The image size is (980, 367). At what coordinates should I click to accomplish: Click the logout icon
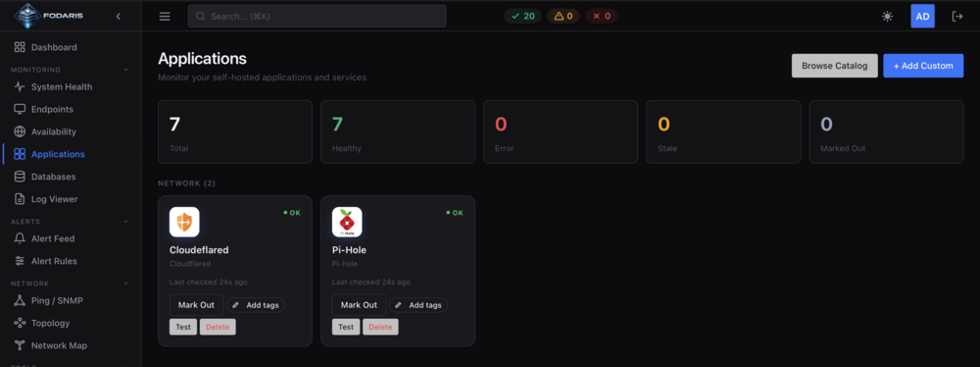point(956,17)
